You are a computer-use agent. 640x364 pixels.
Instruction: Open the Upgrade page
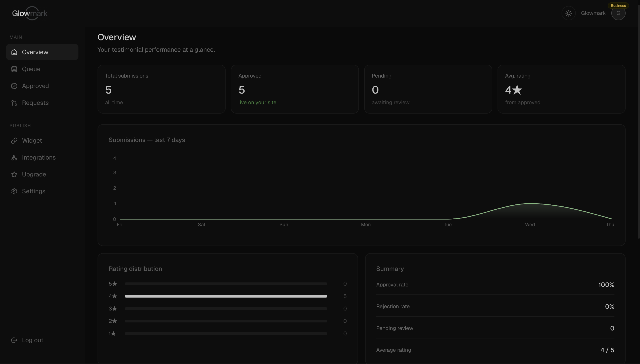pyautogui.click(x=42, y=174)
